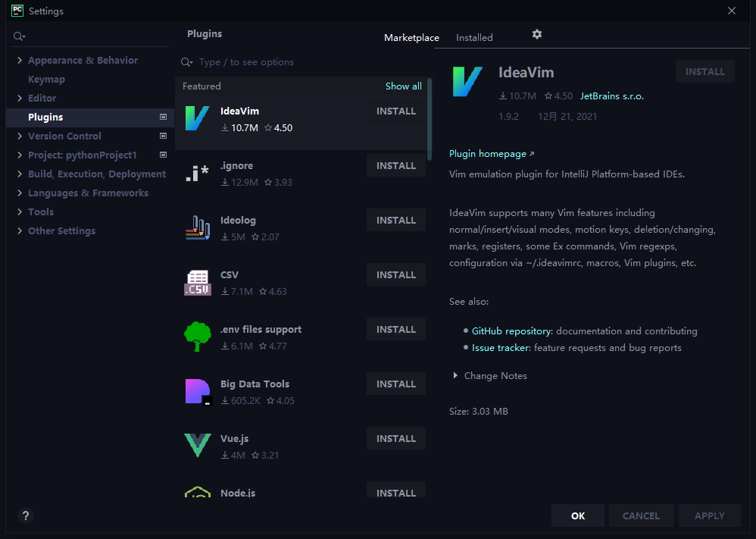Click the Big Data Tools plugin icon
This screenshot has height=539, width=756.
pyautogui.click(x=198, y=391)
